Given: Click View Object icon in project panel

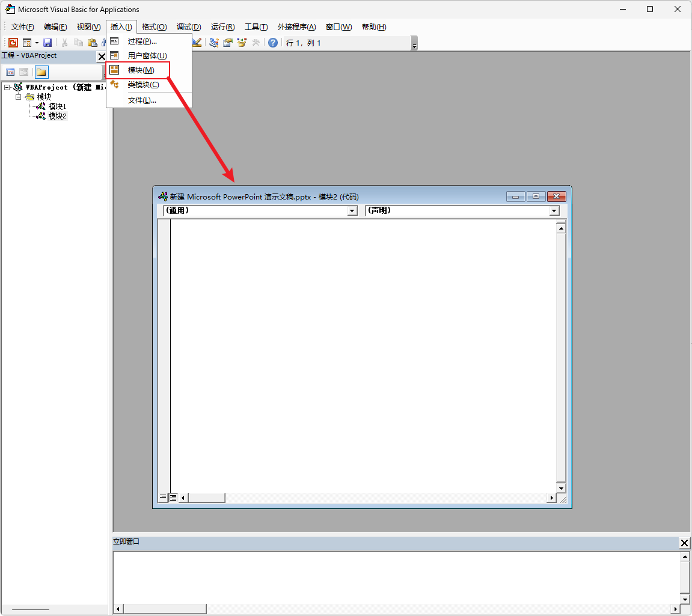Looking at the screenshot, I should 24,72.
